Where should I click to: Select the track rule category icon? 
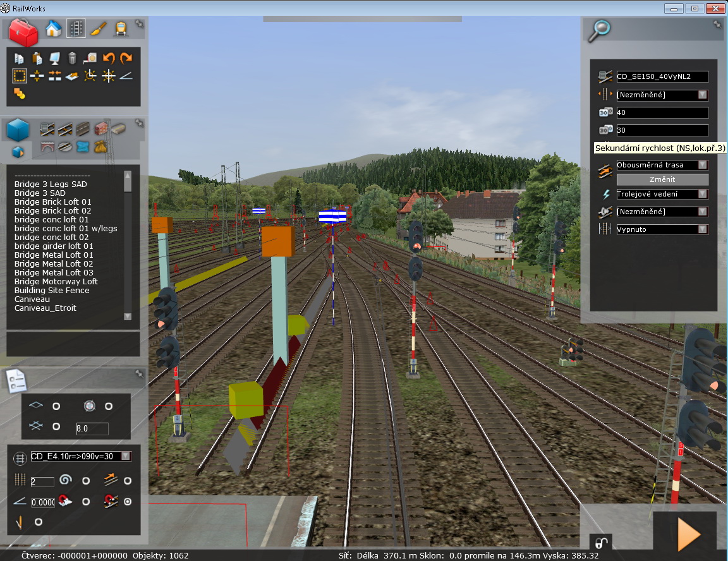(x=47, y=129)
